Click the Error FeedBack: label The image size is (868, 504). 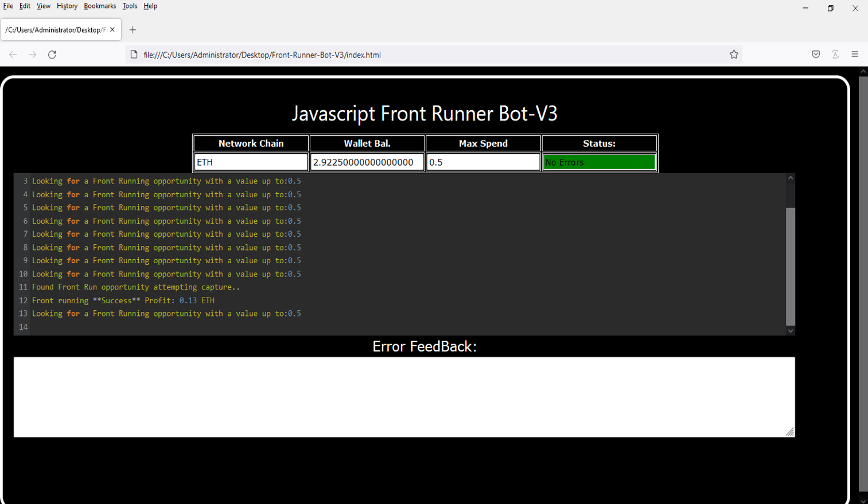[x=425, y=346]
